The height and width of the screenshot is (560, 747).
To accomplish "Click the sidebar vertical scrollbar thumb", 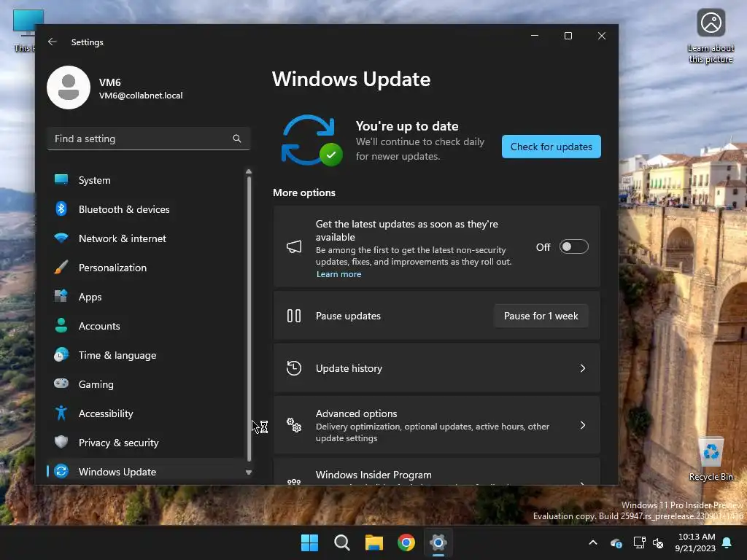I will [248, 319].
